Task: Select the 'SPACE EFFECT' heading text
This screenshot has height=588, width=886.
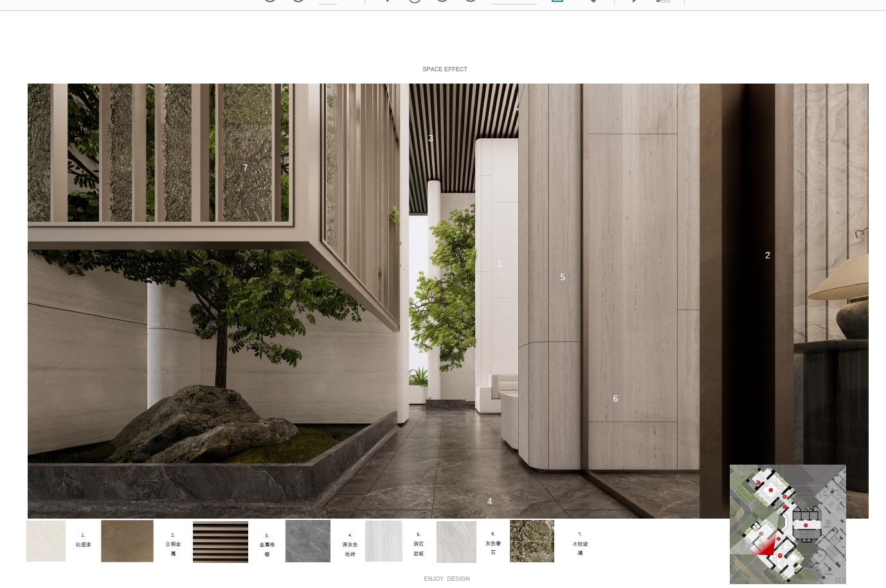Action: pyautogui.click(x=445, y=69)
